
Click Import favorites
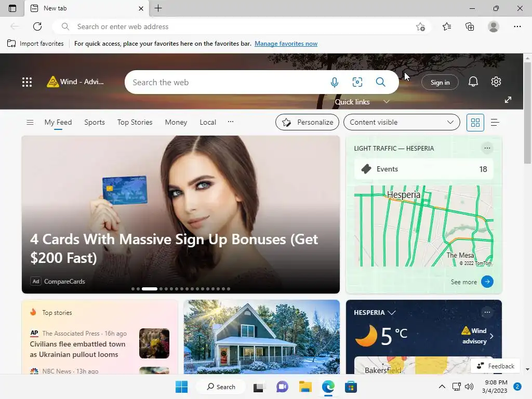pos(35,44)
